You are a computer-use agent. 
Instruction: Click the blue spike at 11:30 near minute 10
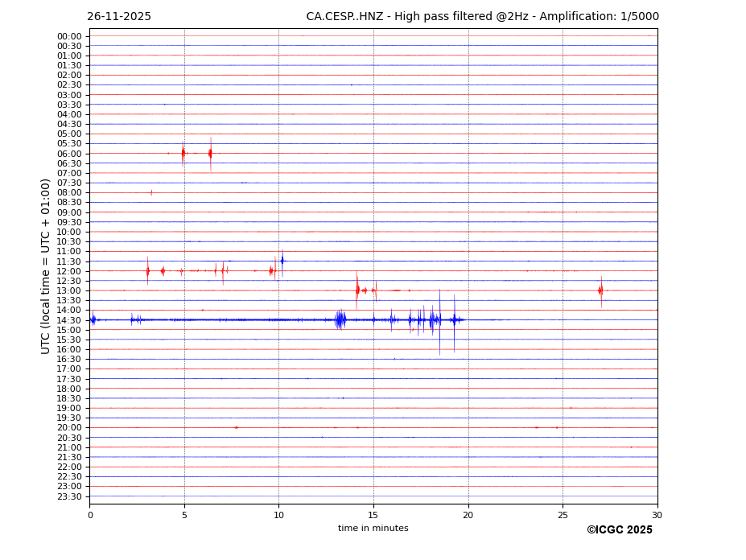point(282,260)
